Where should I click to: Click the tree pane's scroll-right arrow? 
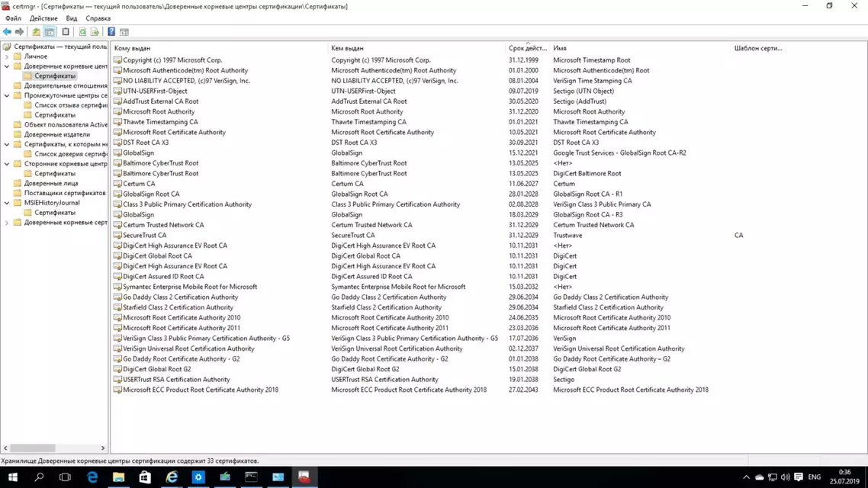coord(103,448)
